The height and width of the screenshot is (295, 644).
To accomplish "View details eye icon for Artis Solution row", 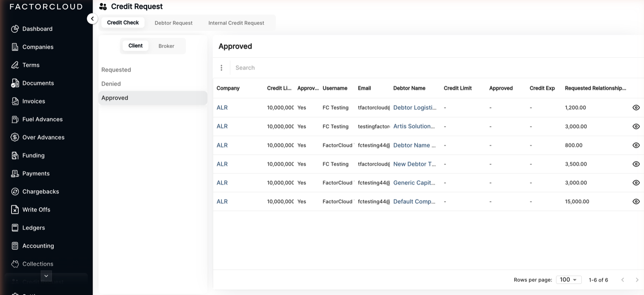I will (x=636, y=127).
